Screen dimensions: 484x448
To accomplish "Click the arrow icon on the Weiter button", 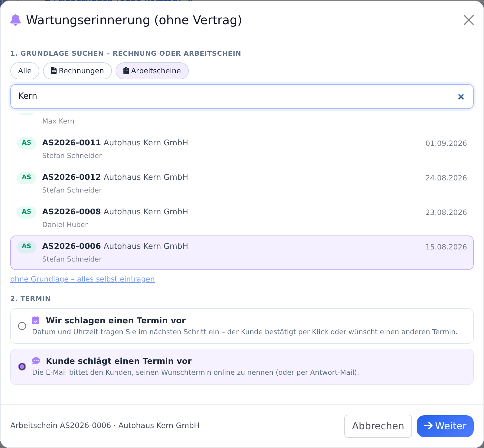I will 428,426.
